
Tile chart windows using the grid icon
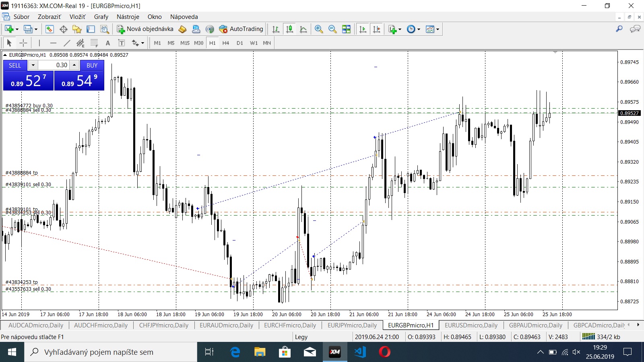coord(346,29)
